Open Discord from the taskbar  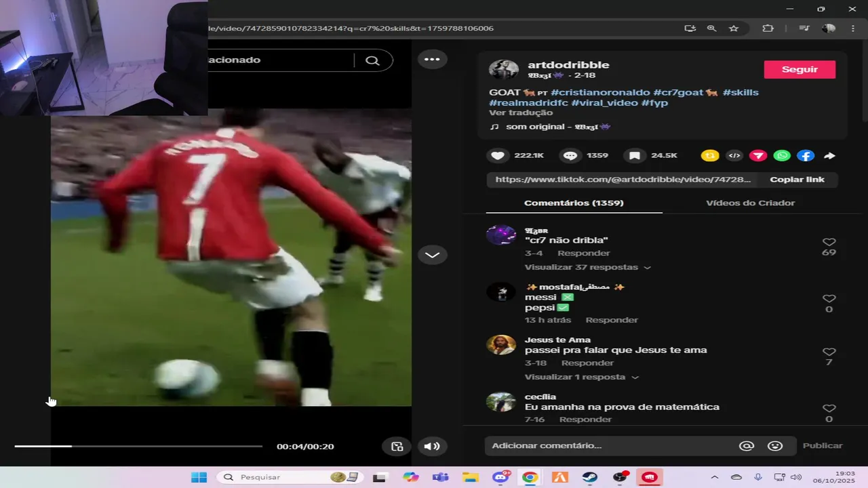click(501, 477)
